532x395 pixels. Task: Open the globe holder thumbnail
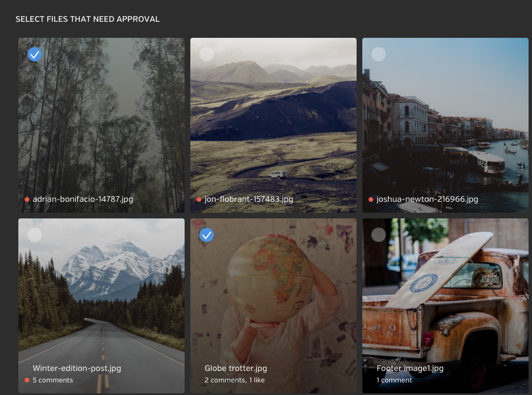click(x=273, y=306)
